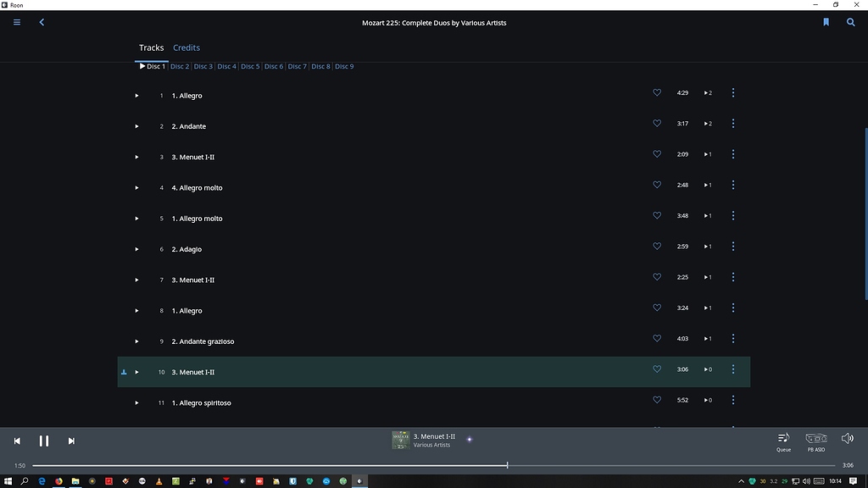This screenshot has width=868, height=488.
Task: Skip to the next track
Action: [71, 441]
